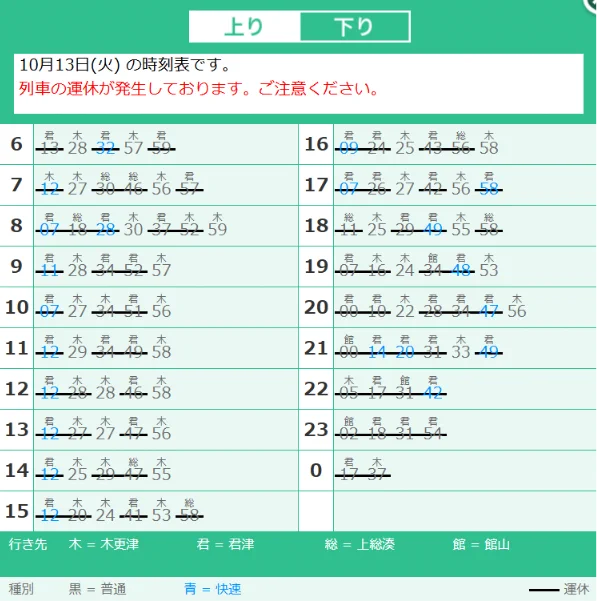Select the 59 departure in the 8 o'clock row

coord(217,230)
